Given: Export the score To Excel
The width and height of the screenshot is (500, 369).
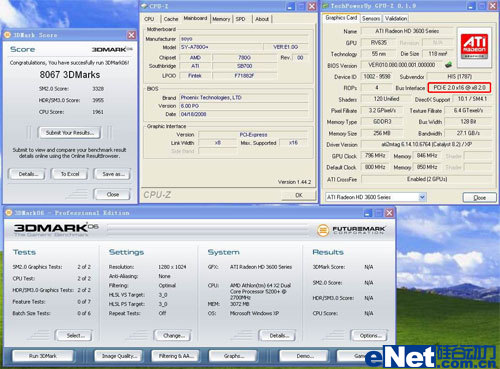Looking at the screenshot, I should (70, 174).
